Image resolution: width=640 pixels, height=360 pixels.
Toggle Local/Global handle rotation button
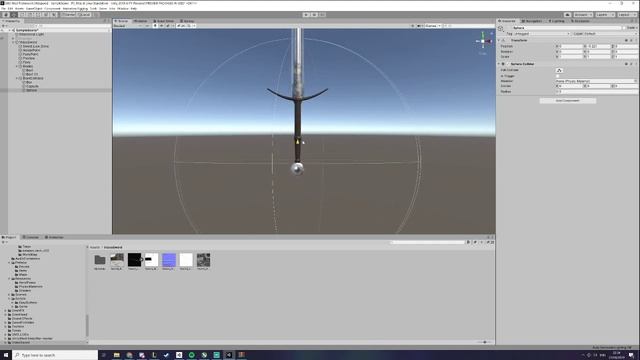[x=84, y=15]
